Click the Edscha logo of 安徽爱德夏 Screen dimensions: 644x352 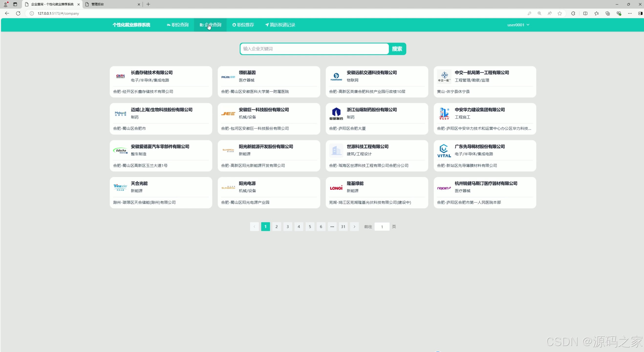120,150
